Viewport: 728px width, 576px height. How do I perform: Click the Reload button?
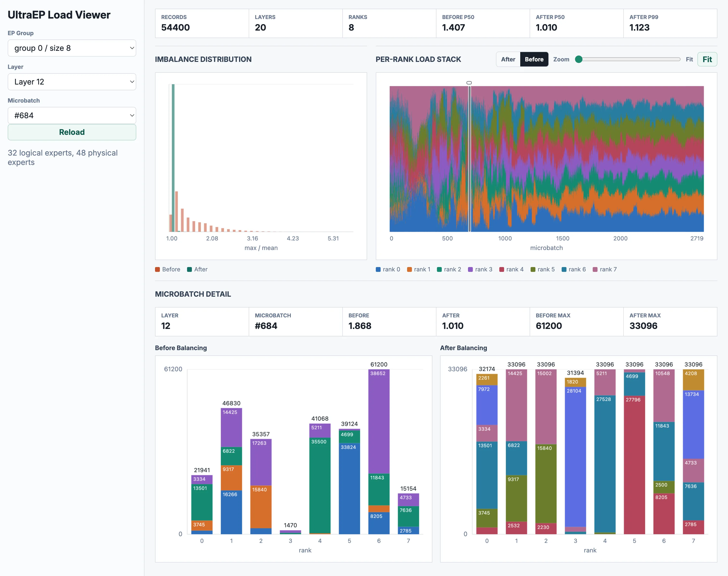click(72, 132)
